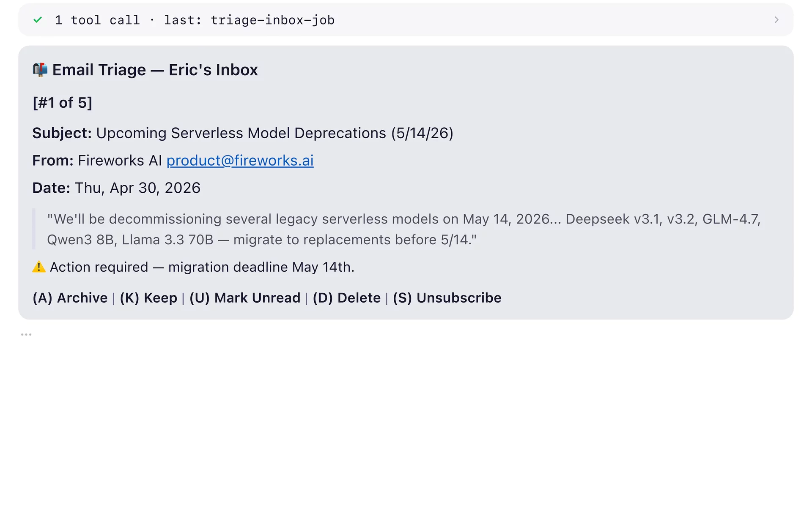
Task: Choose the (U) Mark Unread option
Action: pyautogui.click(x=245, y=298)
